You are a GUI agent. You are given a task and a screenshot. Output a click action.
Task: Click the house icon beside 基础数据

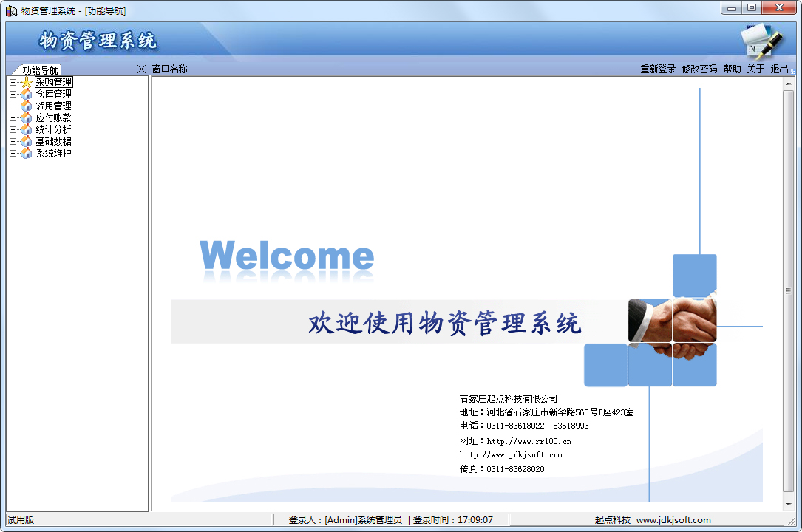coord(27,141)
